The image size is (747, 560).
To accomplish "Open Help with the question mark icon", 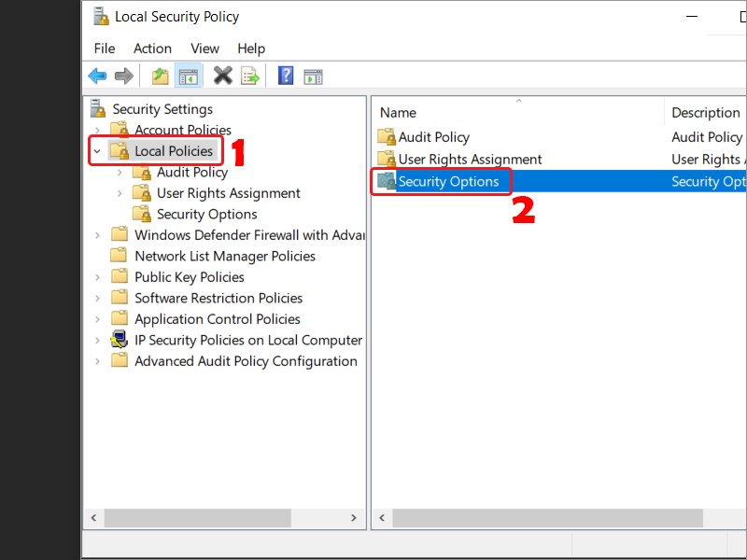I will coord(286,76).
